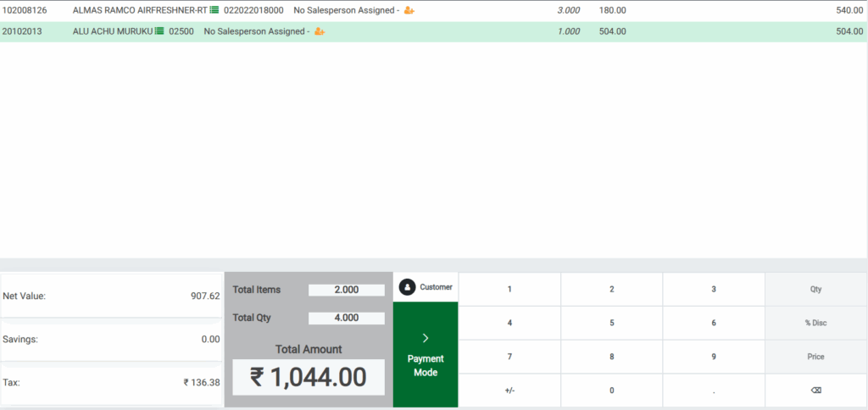Click the Savings label
The height and width of the screenshot is (410, 868).
click(20, 339)
